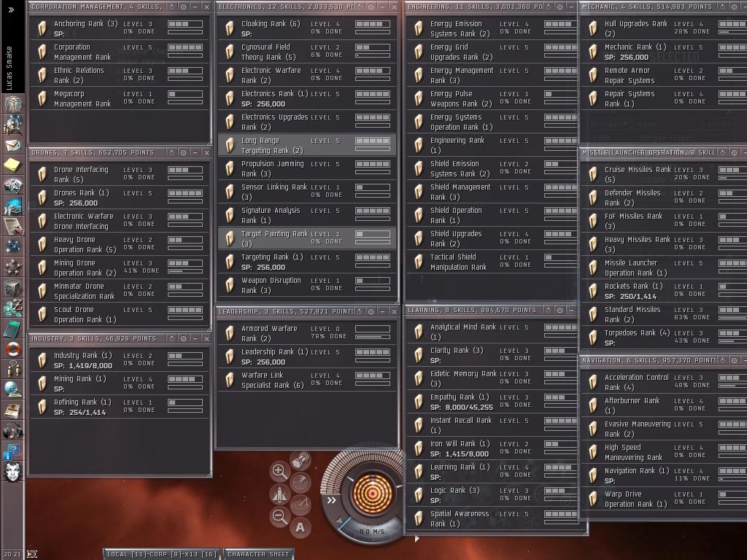The image size is (747, 560).
Task: Select Mining Drone Operation Rank (2) row
Action: point(120,268)
